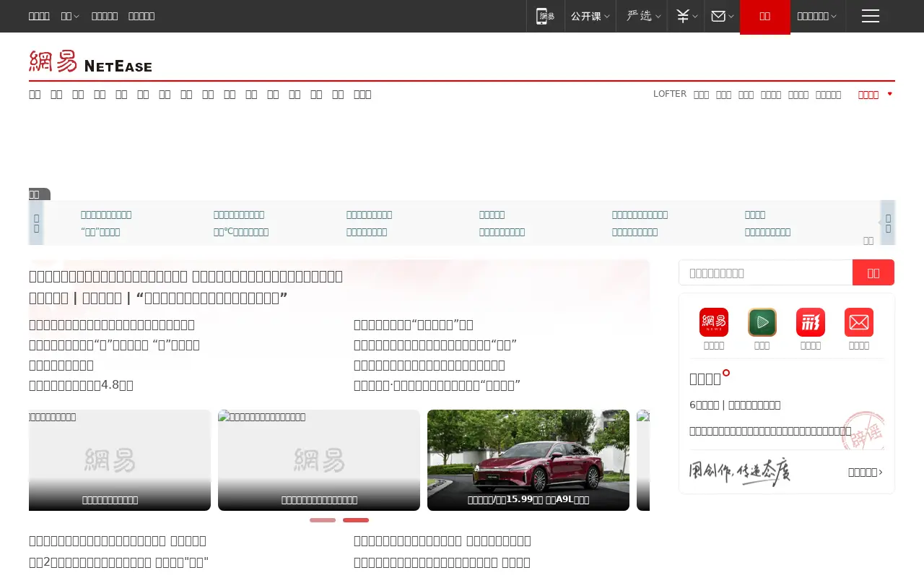Expand the chevron next to the top-bar mail icon
Screen dimensions: 924x578
(x=731, y=16)
